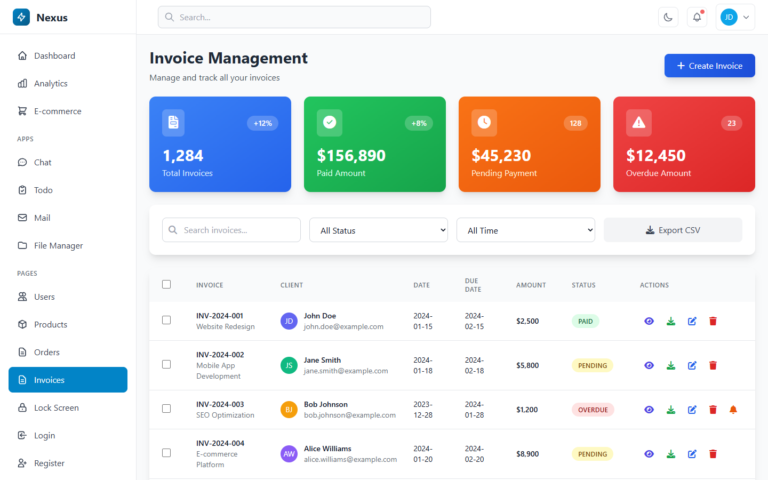The image size is (768, 480).
Task: Open the Orders page
Action: pyautogui.click(x=68, y=352)
